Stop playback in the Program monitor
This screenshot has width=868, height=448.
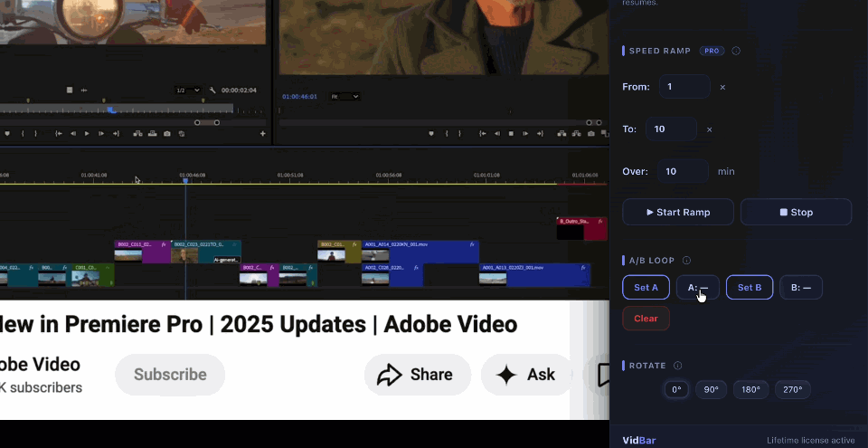pyautogui.click(x=511, y=134)
